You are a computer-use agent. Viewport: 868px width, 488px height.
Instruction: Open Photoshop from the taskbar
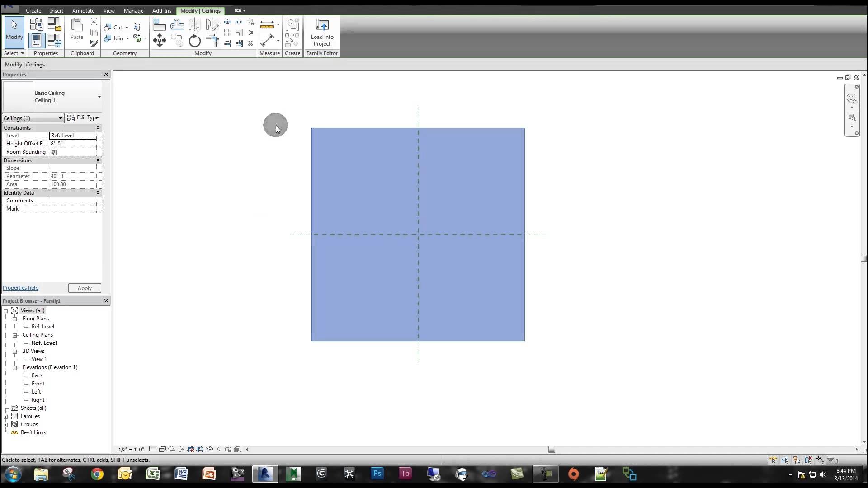(377, 474)
